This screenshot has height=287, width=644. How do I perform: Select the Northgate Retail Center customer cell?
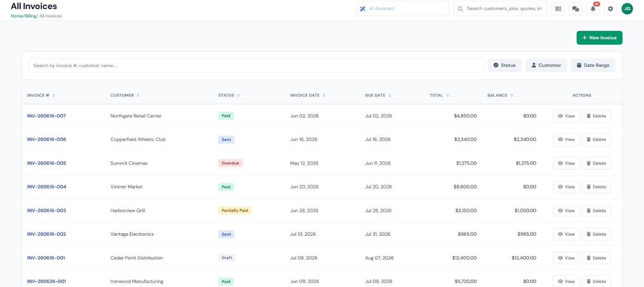pos(136,116)
